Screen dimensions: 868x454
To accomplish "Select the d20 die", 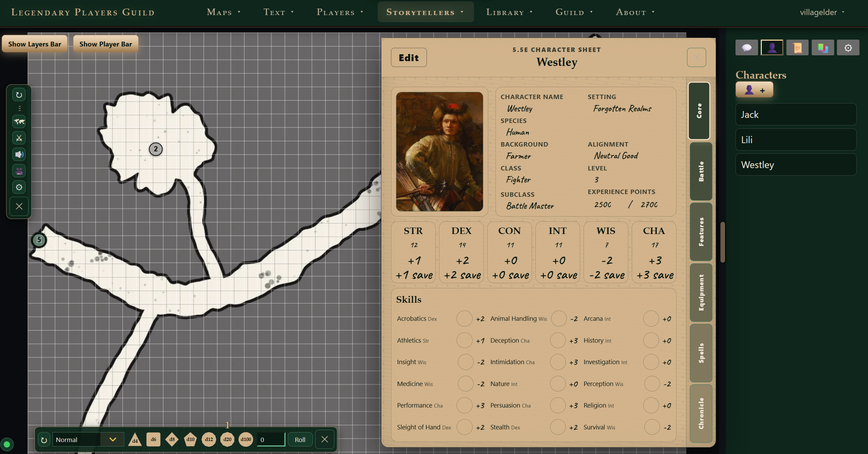I will pyautogui.click(x=227, y=440).
